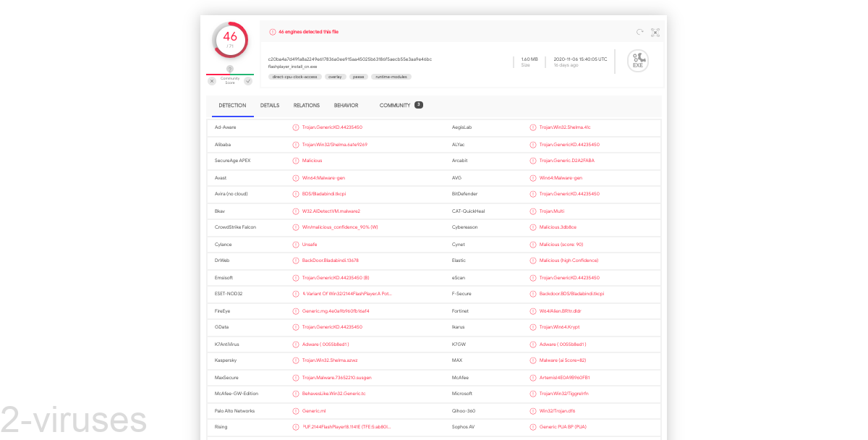Select the McAfee Artemis detection result
The height and width of the screenshot is (440, 868).
point(565,378)
